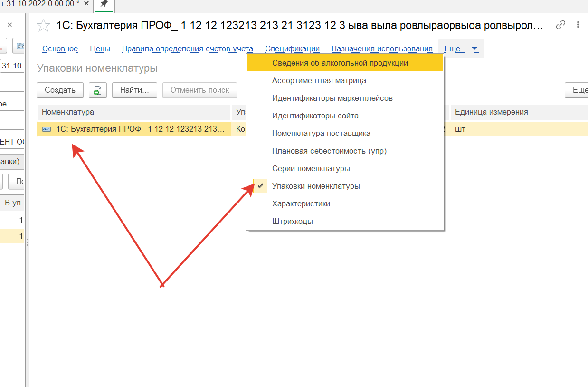Click the Создать button
Viewport: 588px width, 387px height.
click(60, 90)
